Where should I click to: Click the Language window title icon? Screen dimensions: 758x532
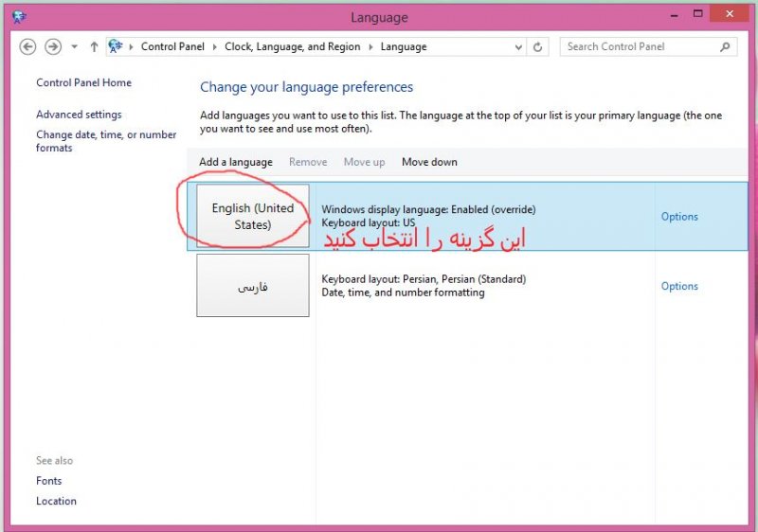pyautogui.click(x=19, y=17)
